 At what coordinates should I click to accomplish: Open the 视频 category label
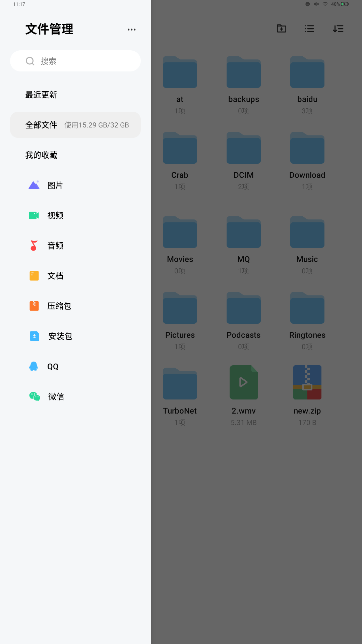(55, 215)
